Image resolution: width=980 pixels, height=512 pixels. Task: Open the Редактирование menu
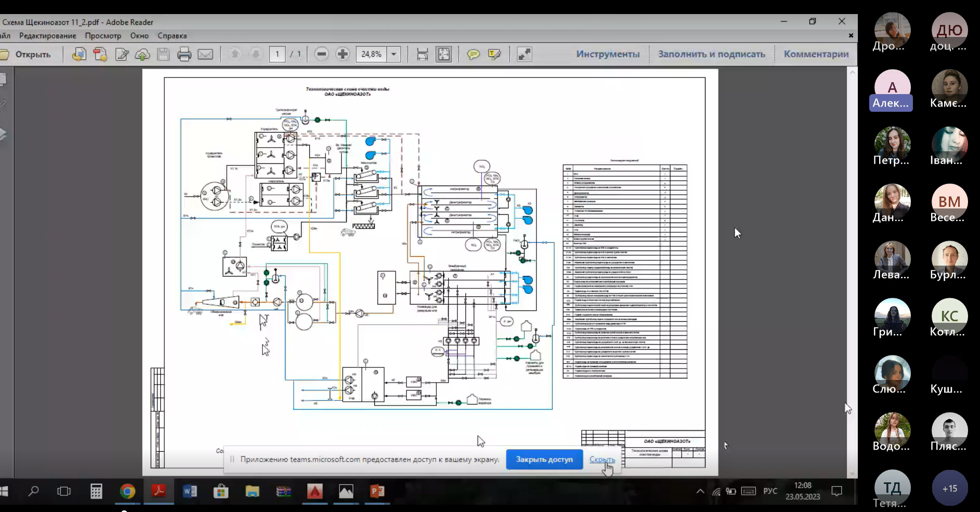point(47,36)
